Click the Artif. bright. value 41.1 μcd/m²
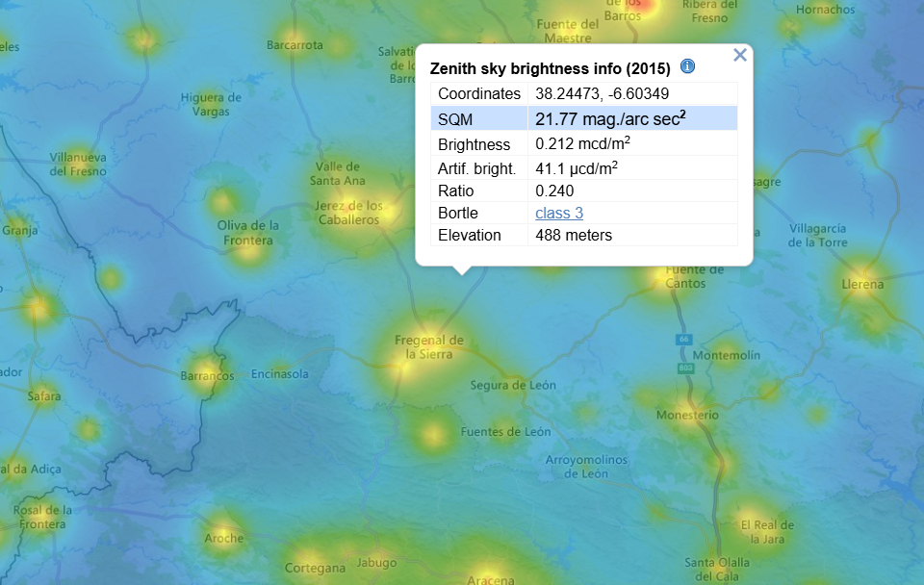This screenshot has width=924, height=585. [577, 168]
